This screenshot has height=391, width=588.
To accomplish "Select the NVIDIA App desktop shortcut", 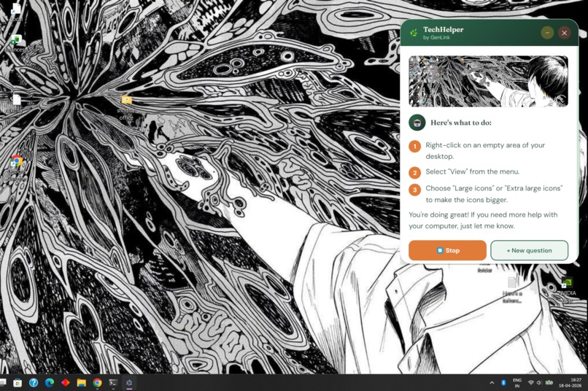I will click(x=567, y=290).
